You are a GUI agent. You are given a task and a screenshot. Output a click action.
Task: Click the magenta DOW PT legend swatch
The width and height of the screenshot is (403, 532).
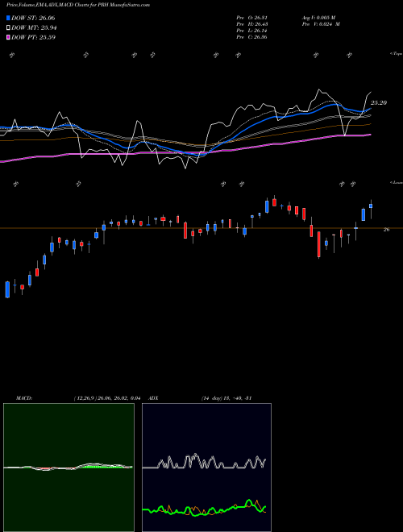(x=8, y=37)
